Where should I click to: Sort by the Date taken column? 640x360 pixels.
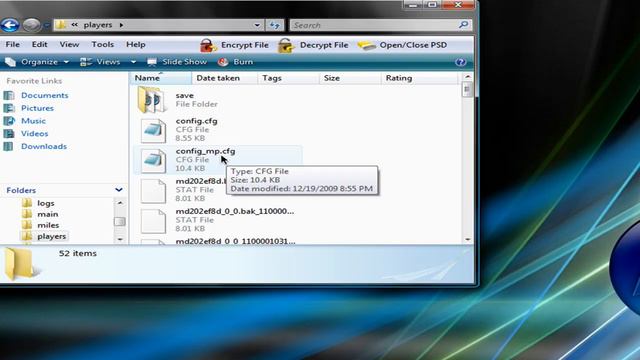pyautogui.click(x=224, y=78)
